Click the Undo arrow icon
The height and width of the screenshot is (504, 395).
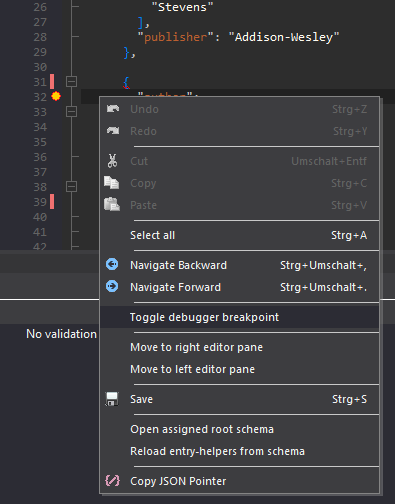[113, 109]
